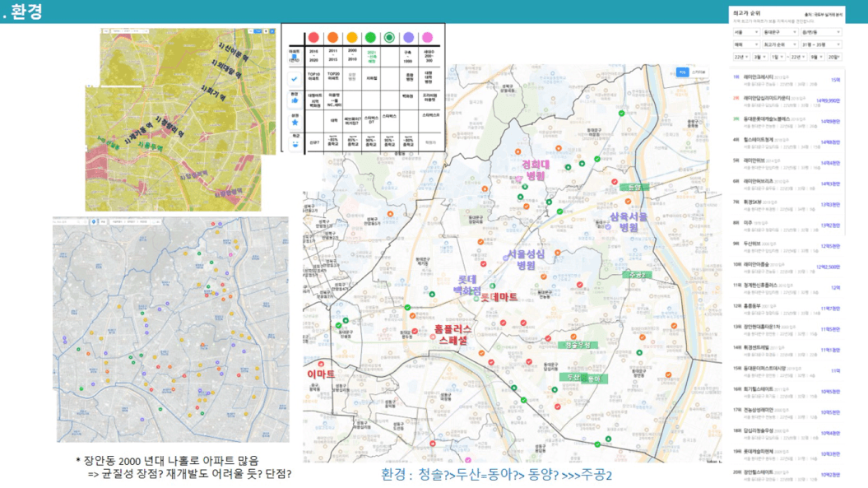Open rank 4 힐스테이트청계 listing

point(786,142)
